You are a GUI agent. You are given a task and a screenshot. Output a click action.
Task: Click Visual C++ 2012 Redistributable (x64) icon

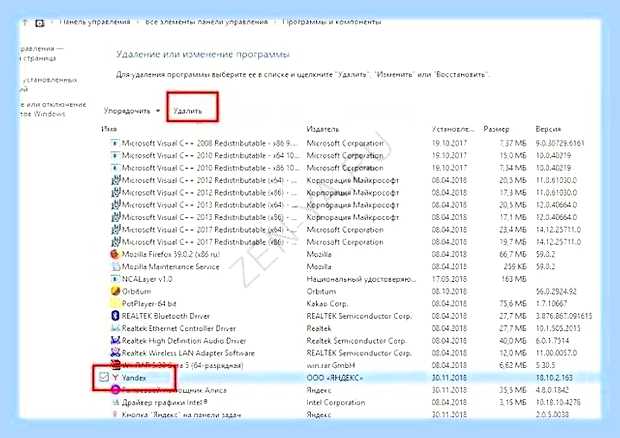(115, 180)
